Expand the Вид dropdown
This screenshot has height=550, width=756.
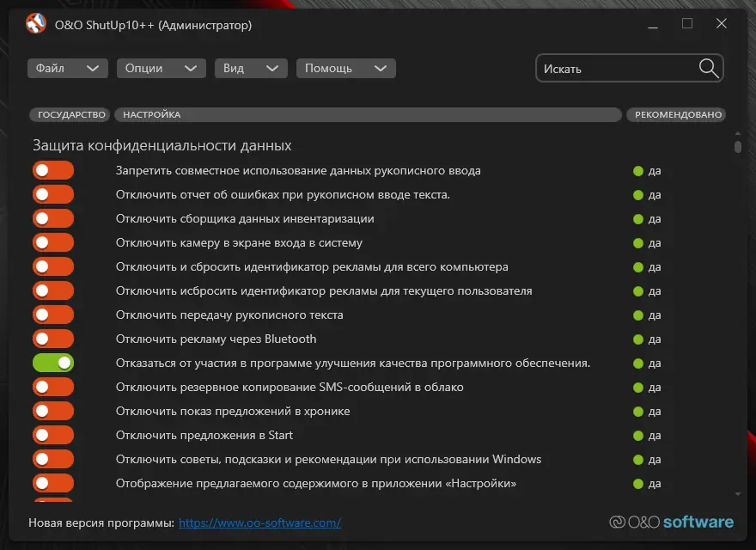(250, 69)
